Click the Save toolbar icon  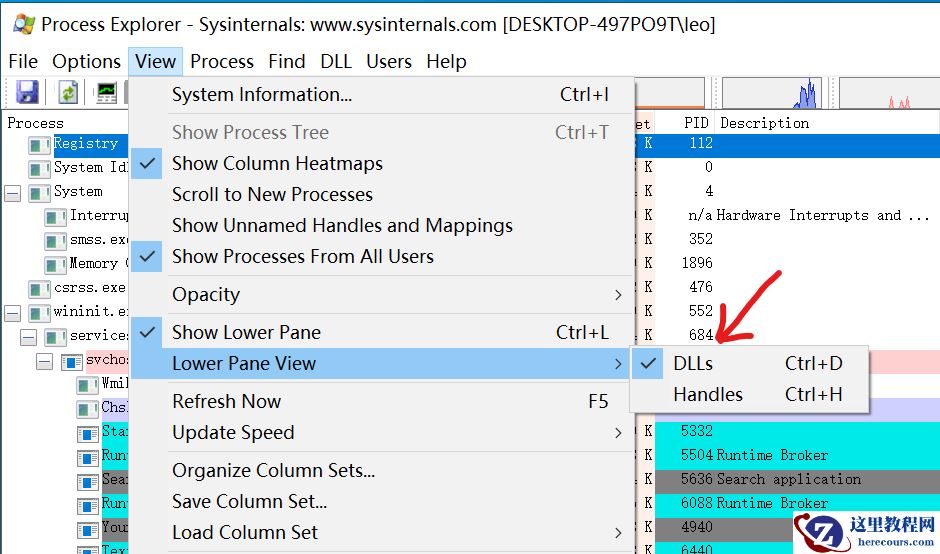[x=27, y=92]
